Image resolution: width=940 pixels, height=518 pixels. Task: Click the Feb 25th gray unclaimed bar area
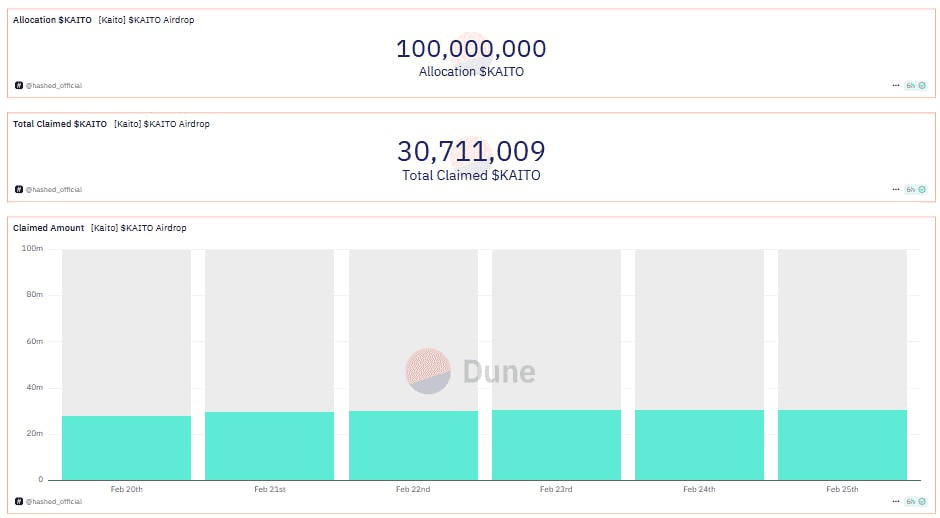point(842,320)
